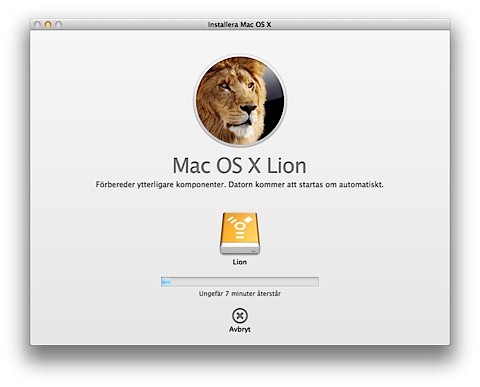Click the round lion portrait image
480x387 pixels.
(x=240, y=101)
